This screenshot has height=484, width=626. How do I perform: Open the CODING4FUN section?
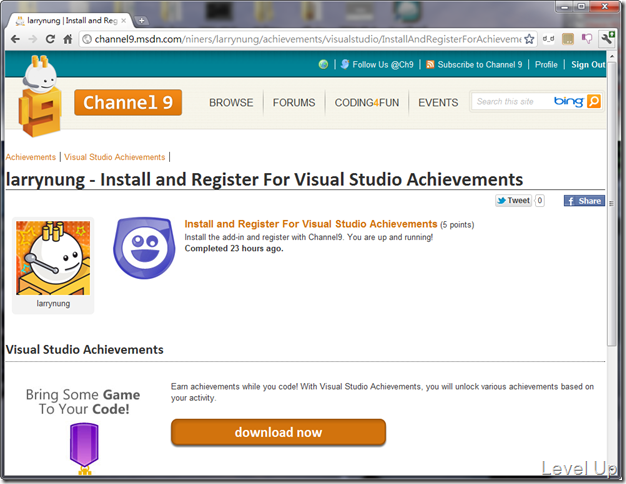[x=366, y=103]
